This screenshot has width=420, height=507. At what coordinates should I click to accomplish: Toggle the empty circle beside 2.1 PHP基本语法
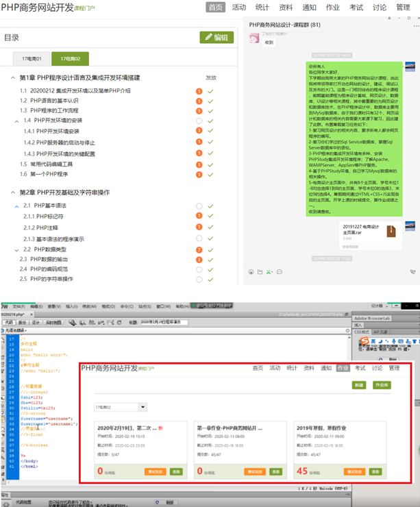tap(199, 206)
